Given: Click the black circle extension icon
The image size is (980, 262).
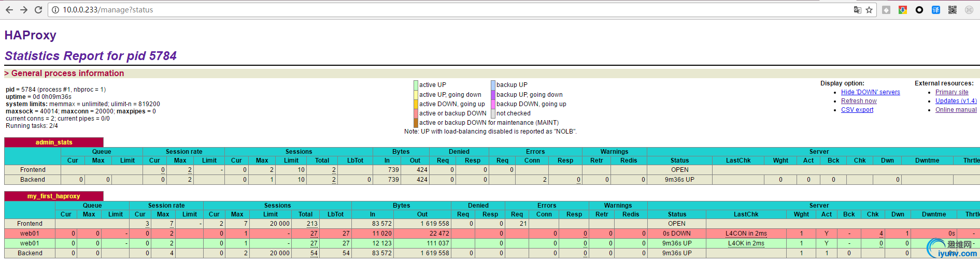Looking at the screenshot, I should tap(919, 10).
